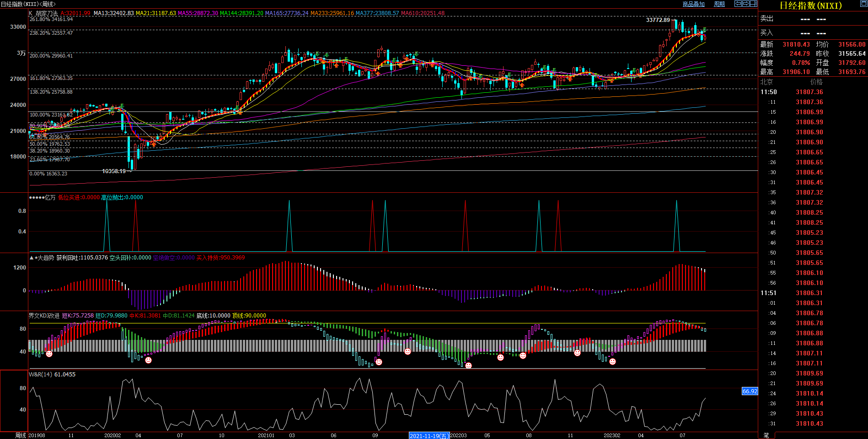Click the W&R(14) indicator label
Viewport: 868px width, 439px height.
[x=41, y=375]
